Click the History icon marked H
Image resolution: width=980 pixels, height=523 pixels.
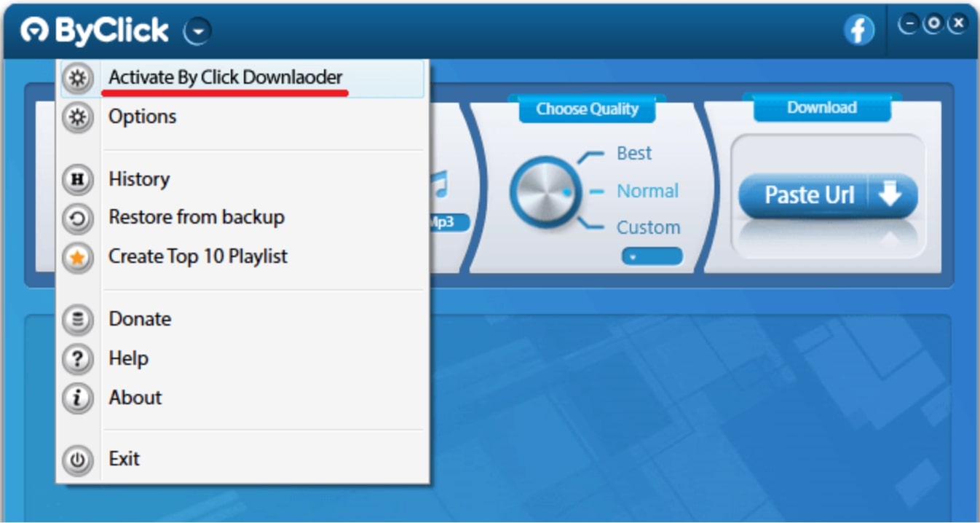pyautogui.click(x=78, y=180)
